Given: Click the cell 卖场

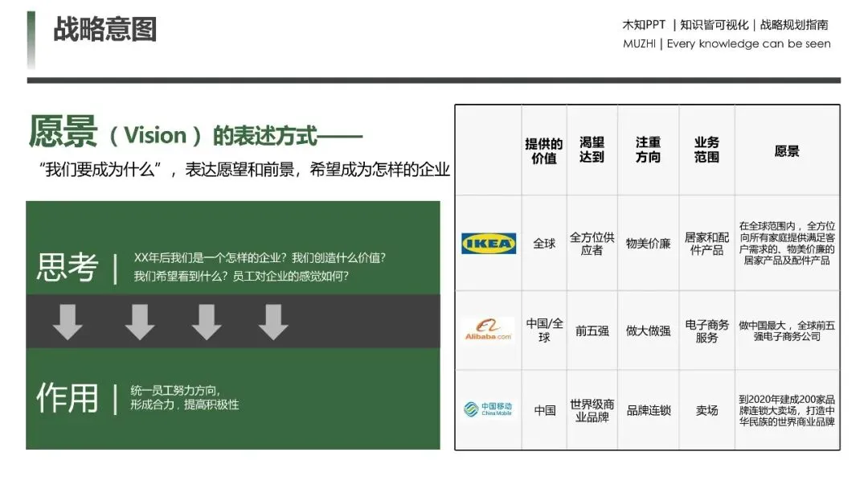Looking at the screenshot, I should click(707, 410).
